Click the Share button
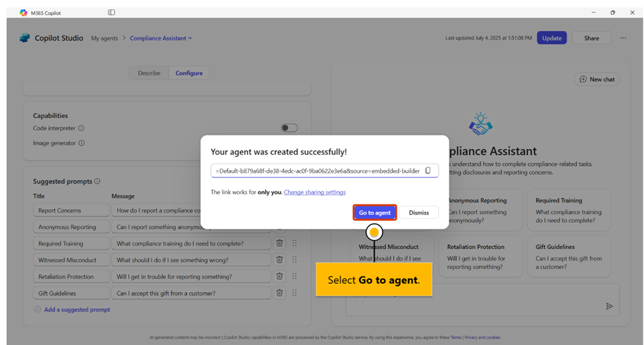The width and height of the screenshot is (644, 345). click(591, 38)
